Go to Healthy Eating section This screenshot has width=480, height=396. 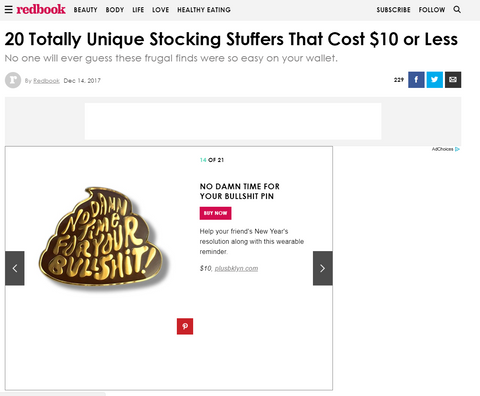pos(204,10)
